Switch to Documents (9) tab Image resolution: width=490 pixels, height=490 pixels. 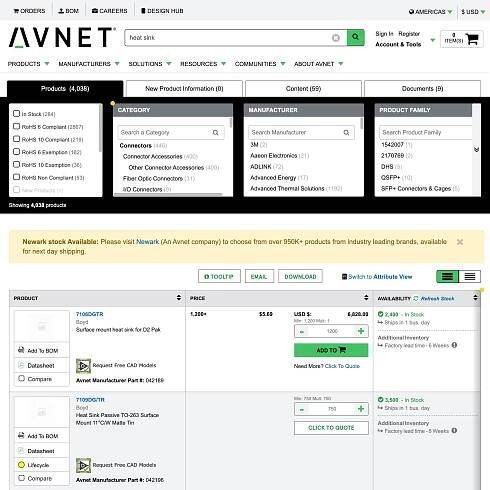422,89
